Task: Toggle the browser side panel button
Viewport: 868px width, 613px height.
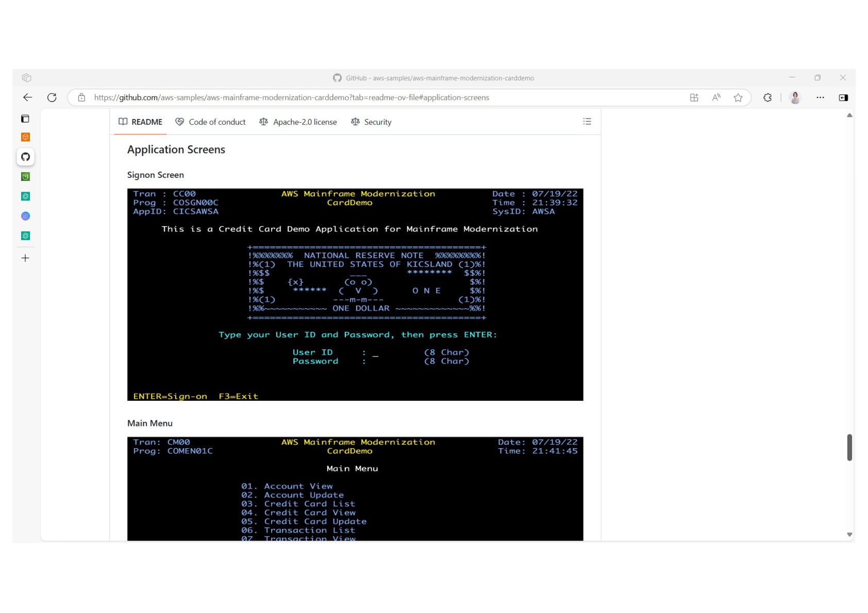Action: click(843, 97)
